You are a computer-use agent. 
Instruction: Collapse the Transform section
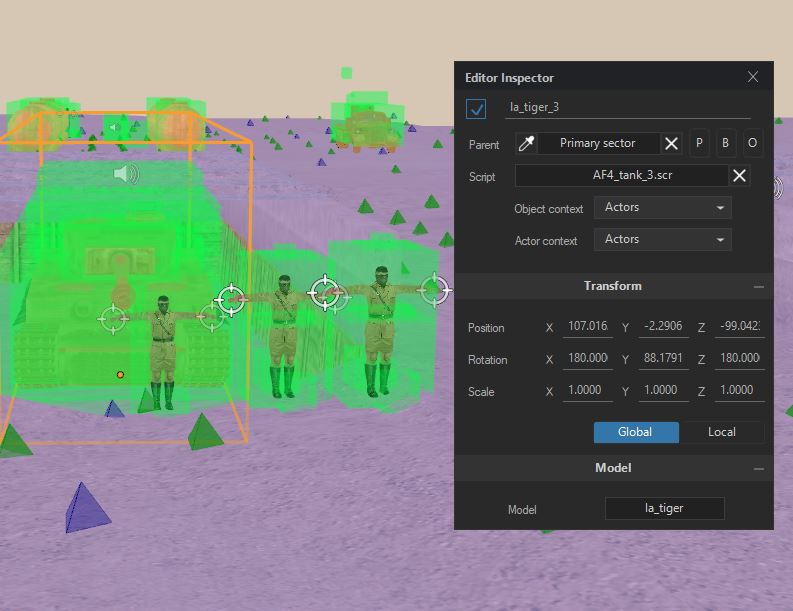[759, 287]
